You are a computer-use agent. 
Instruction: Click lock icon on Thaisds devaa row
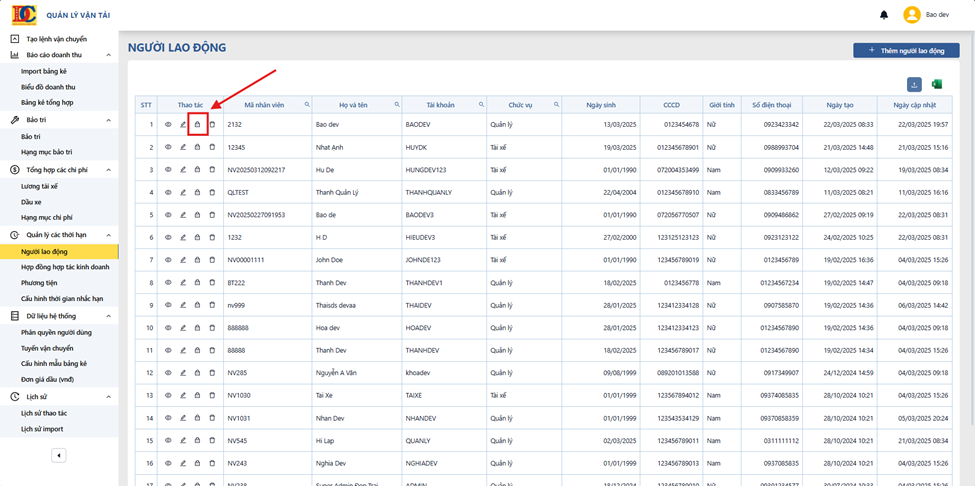tap(198, 305)
